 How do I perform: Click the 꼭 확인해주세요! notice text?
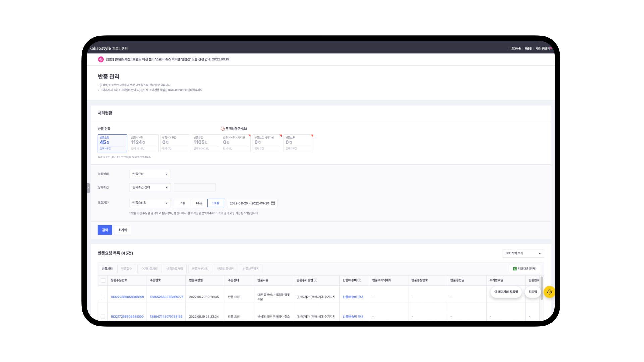236,129
